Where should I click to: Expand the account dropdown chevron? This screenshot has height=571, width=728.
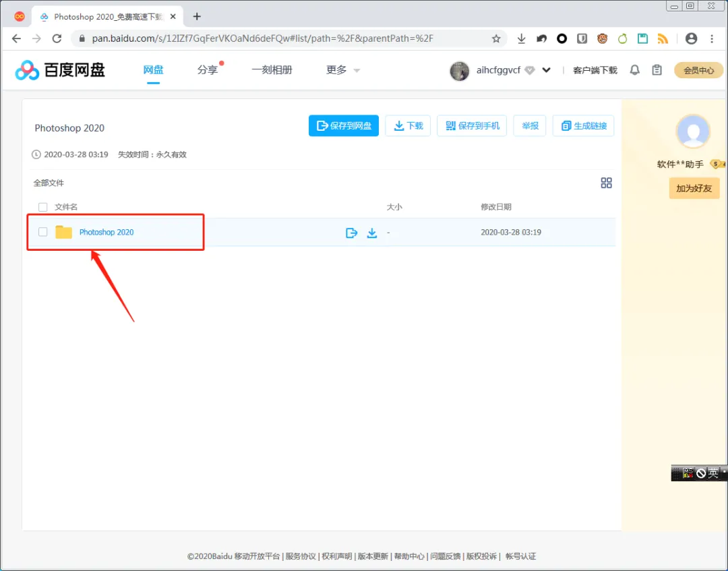pyautogui.click(x=547, y=71)
